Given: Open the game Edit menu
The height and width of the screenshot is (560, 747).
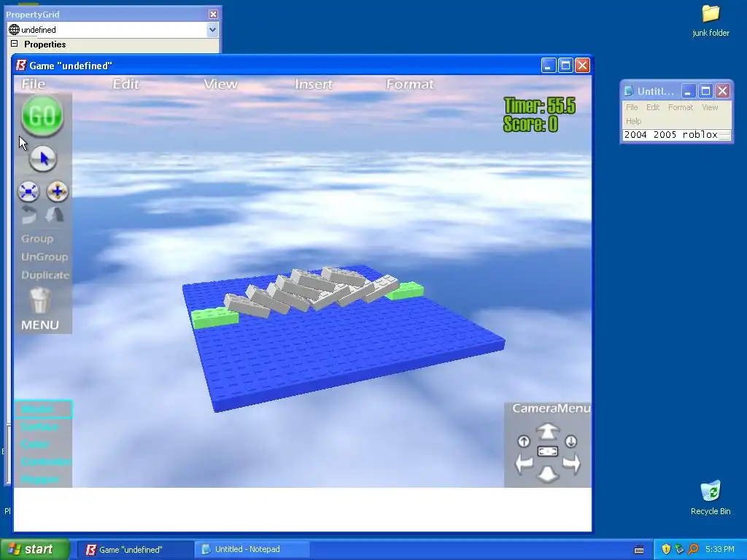Looking at the screenshot, I should pos(125,85).
